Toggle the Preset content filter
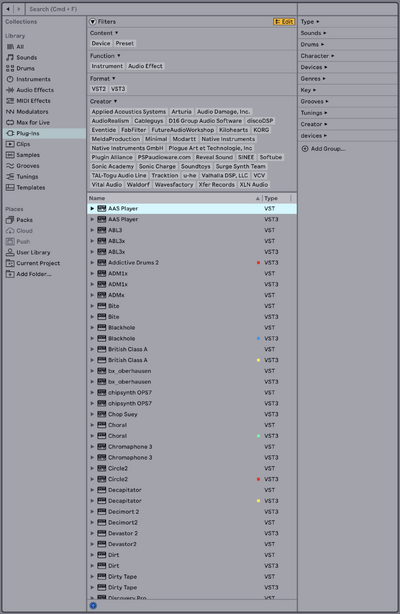This screenshot has width=400, height=614. tap(125, 43)
